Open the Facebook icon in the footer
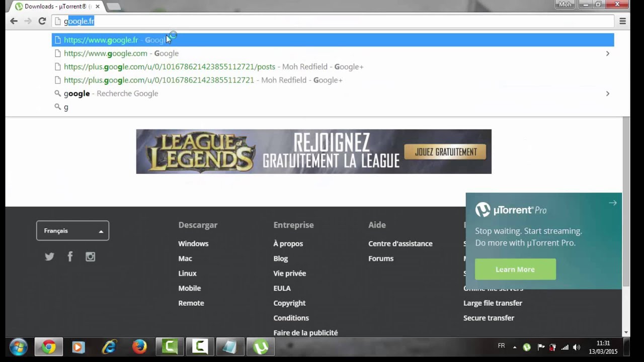The height and width of the screenshot is (362, 644). 70,257
